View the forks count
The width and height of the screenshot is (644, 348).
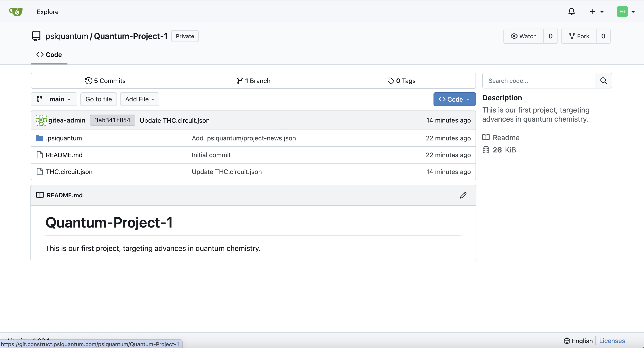[x=603, y=36]
